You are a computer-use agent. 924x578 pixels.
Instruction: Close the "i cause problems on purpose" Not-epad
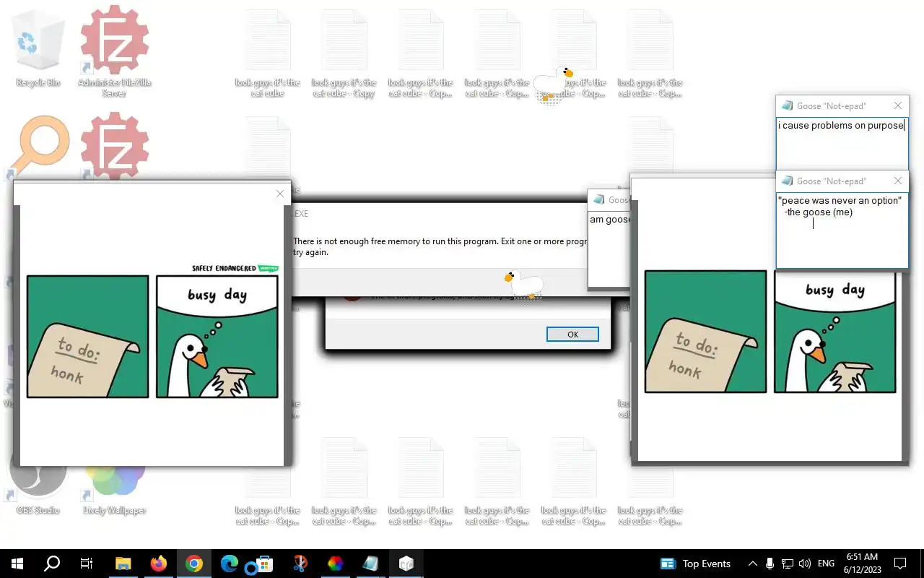(x=897, y=105)
